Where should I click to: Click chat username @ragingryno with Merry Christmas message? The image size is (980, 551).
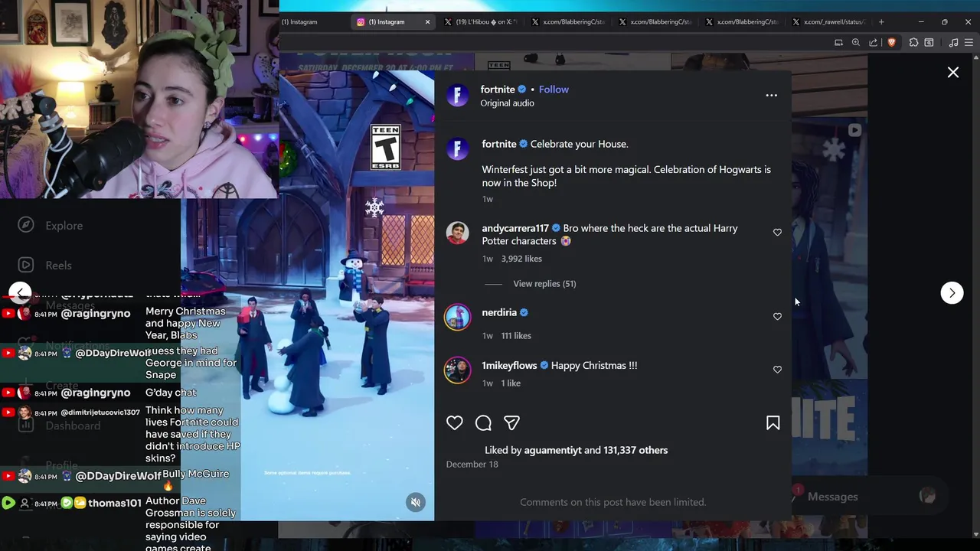[96, 314]
